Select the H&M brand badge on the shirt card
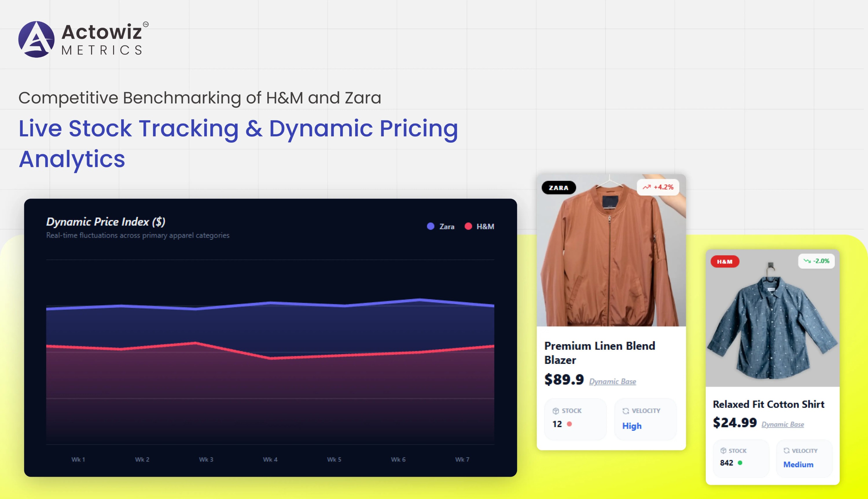The height and width of the screenshot is (499, 868). [725, 261]
